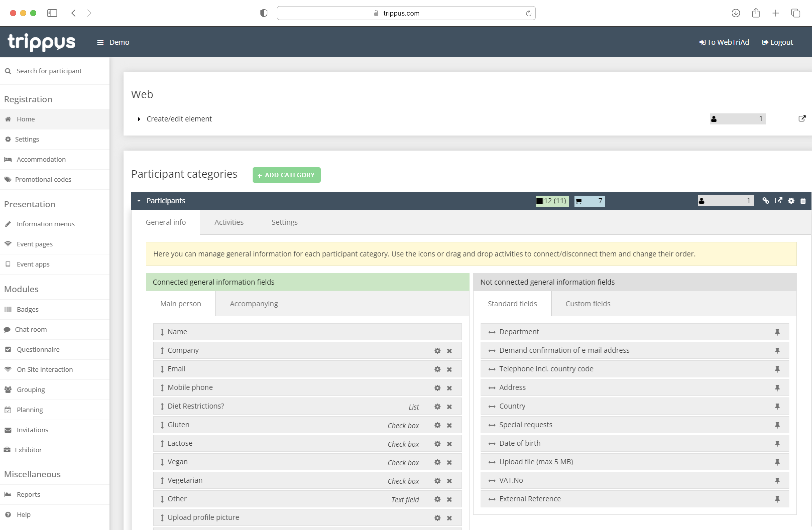
Task: Reload page with Safari refresh icon
Action: point(528,13)
